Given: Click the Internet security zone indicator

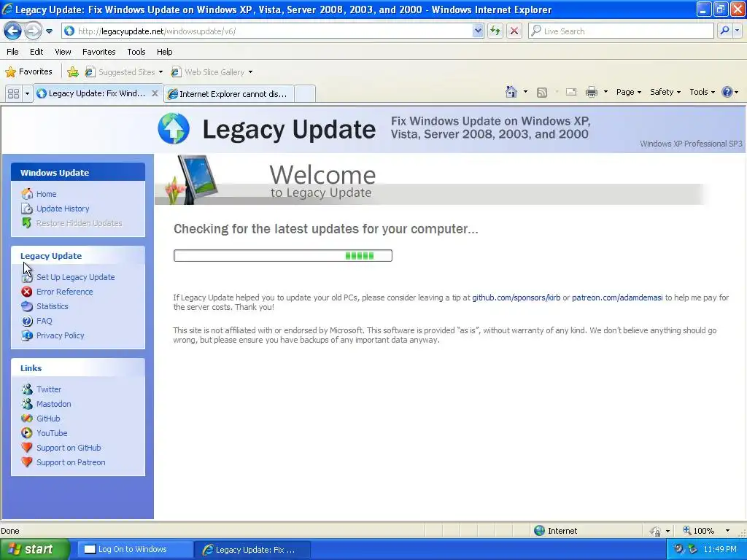Looking at the screenshot, I should point(555,531).
